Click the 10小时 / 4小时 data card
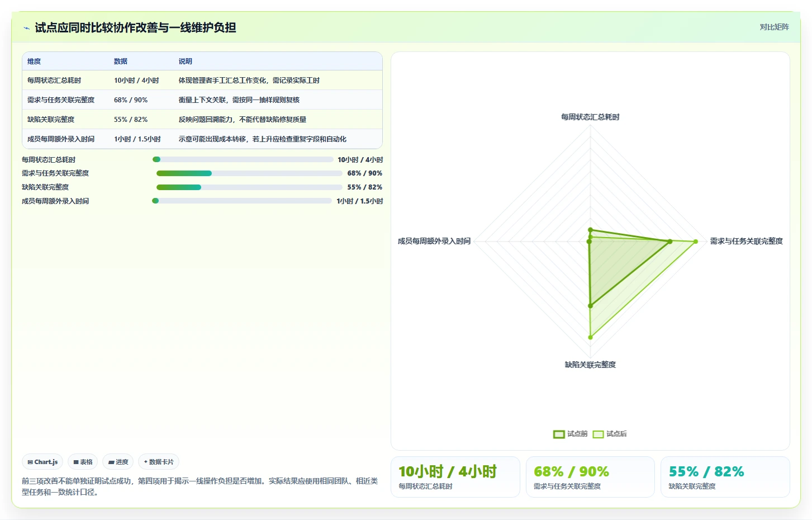Screen dimensions: 812x520 coord(455,477)
